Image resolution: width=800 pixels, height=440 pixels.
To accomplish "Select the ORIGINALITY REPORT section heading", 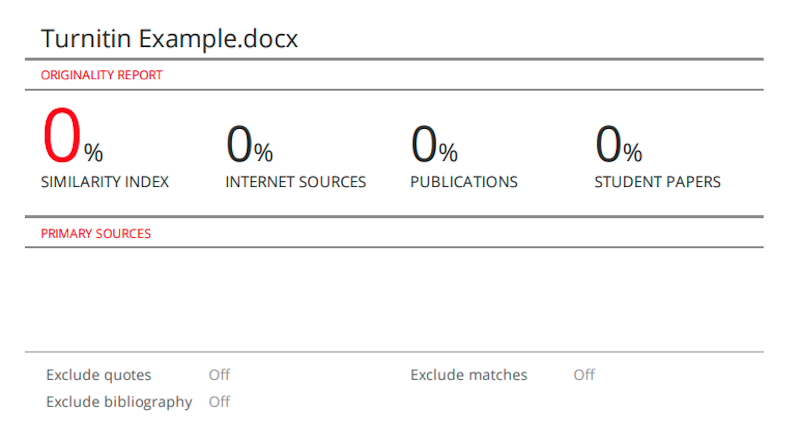I will (101, 75).
